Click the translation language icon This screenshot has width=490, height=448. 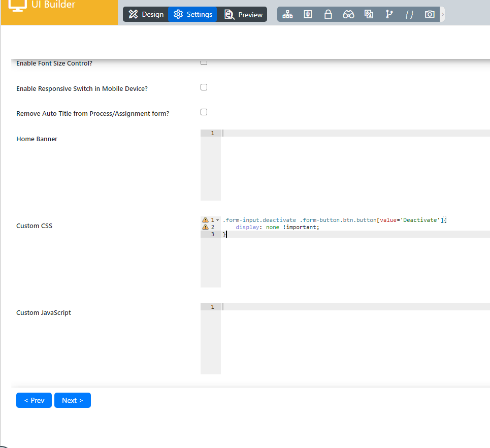(x=369, y=14)
